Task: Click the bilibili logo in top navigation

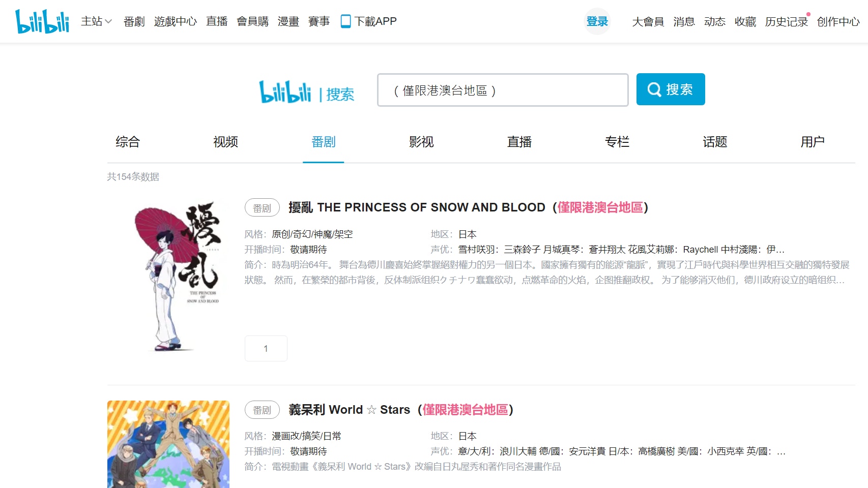Action: 42,21
